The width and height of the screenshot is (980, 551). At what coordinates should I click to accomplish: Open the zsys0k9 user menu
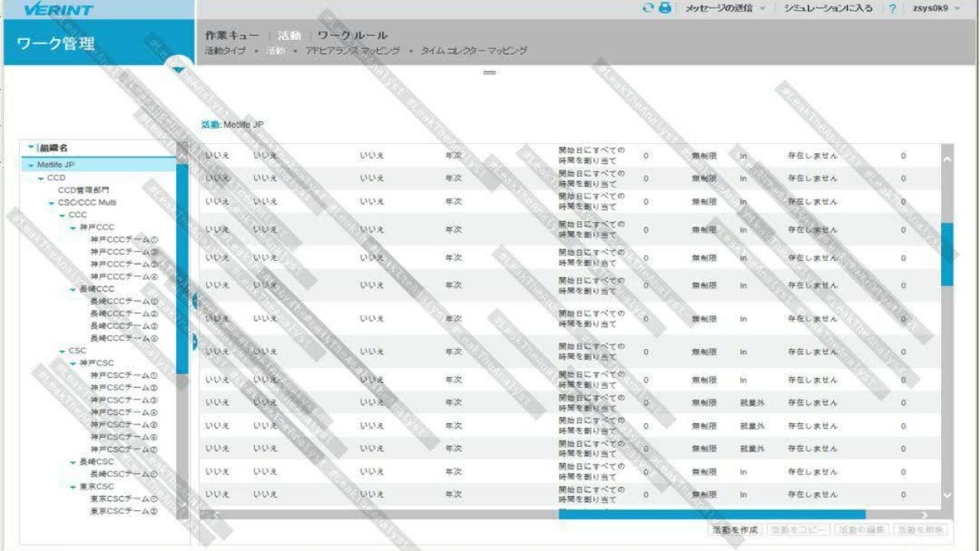[x=936, y=8]
